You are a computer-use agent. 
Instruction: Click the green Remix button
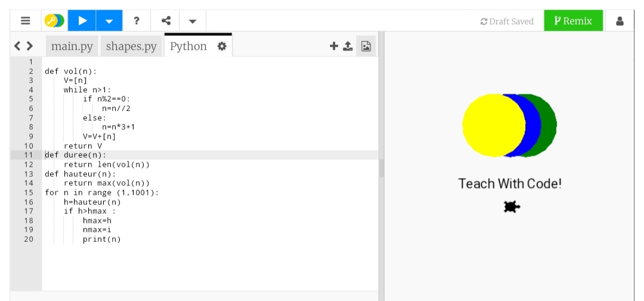573,21
